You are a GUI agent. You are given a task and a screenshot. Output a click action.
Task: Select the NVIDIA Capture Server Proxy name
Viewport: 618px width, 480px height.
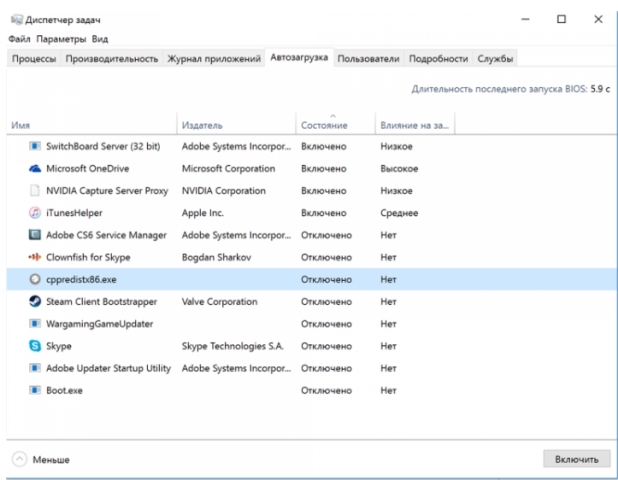tap(107, 191)
